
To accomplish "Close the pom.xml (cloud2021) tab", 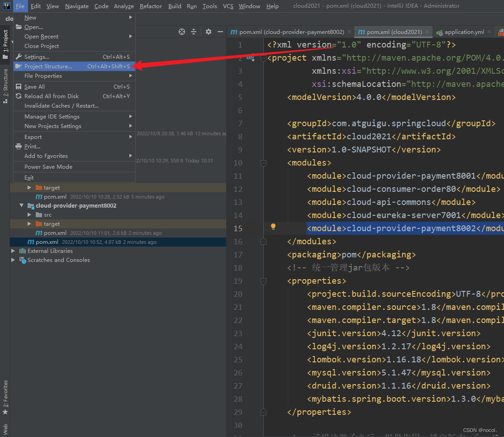I will 427,32.
